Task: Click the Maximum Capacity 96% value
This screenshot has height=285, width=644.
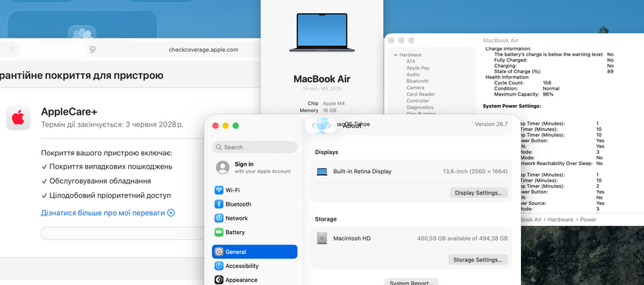Action: click(548, 94)
